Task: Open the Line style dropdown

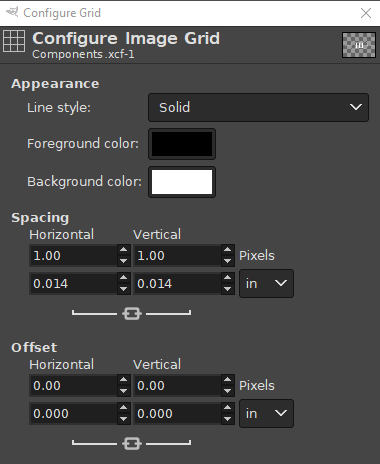Action: click(258, 107)
